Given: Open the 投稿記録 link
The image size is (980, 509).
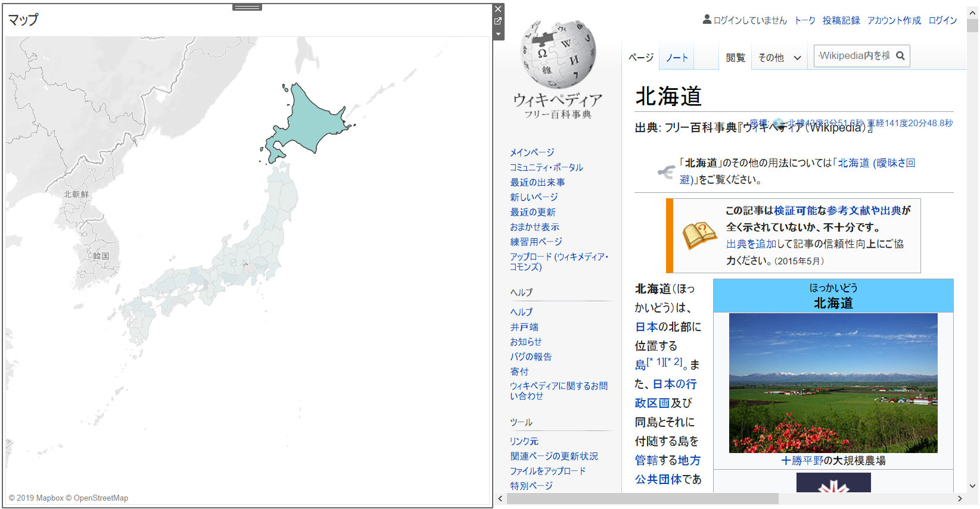Looking at the screenshot, I should click(841, 20).
